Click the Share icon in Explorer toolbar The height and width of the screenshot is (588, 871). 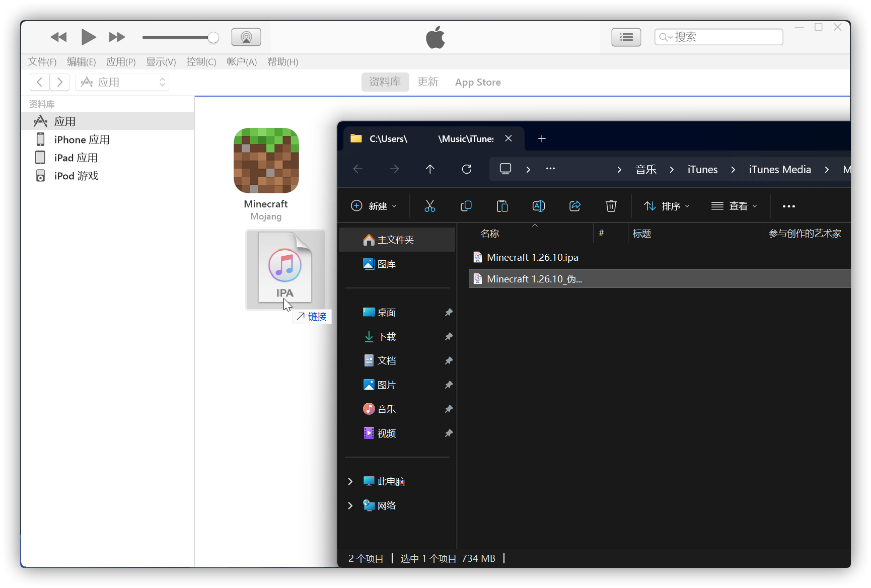tap(574, 206)
